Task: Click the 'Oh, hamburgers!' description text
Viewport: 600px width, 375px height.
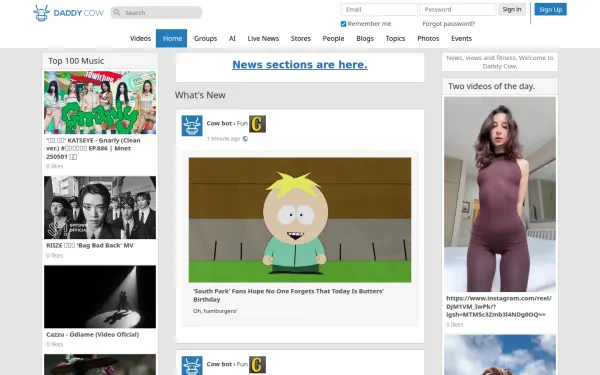Action: 215,311
